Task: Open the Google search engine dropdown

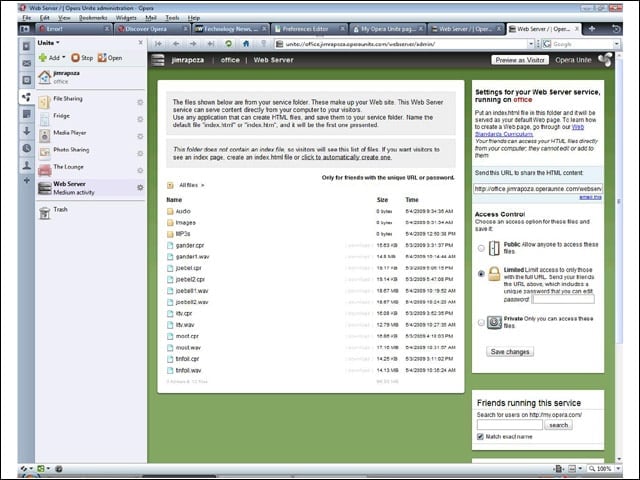Action: click(616, 44)
